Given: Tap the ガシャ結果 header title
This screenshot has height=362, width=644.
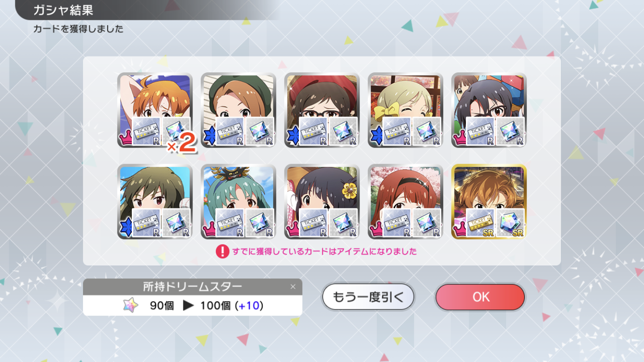Looking at the screenshot, I should (x=63, y=10).
